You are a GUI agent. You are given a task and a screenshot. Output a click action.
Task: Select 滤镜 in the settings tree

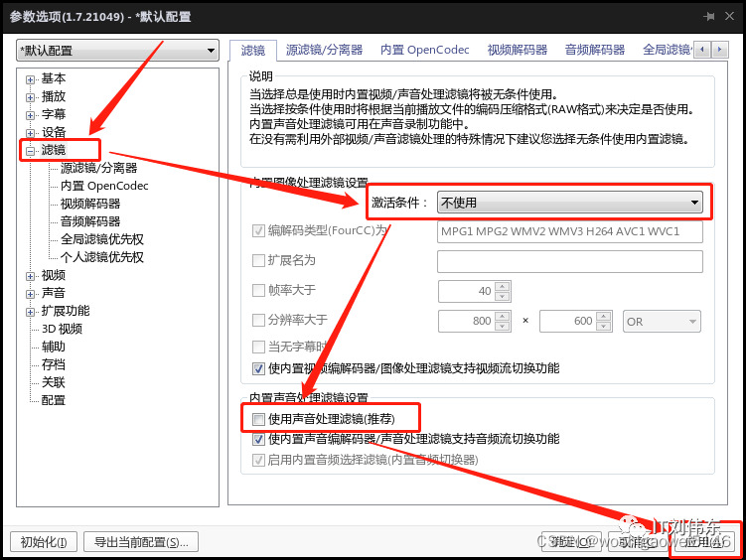tap(54, 150)
